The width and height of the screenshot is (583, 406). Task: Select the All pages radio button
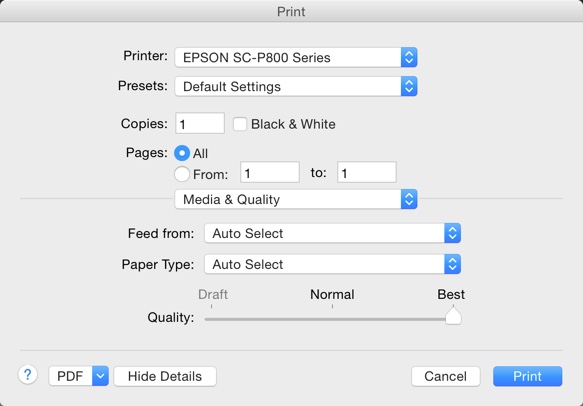(182, 153)
